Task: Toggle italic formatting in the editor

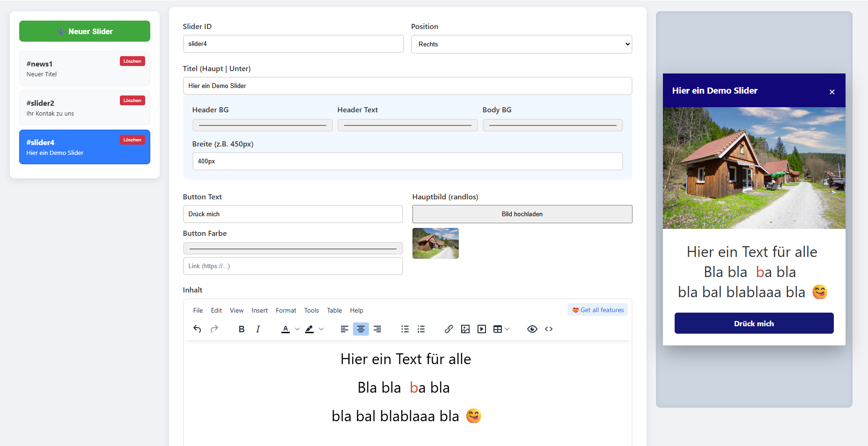Action: [x=258, y=329]
